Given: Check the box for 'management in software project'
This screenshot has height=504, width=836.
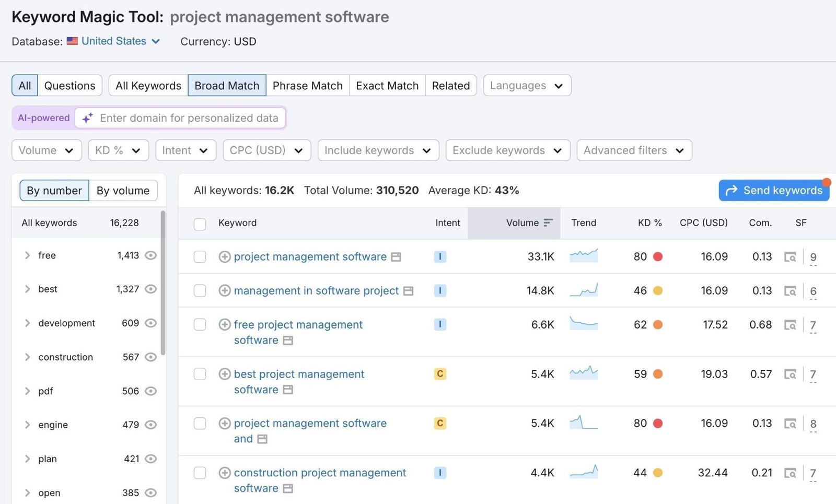Looking at the screenshot, I should point(200,291).
